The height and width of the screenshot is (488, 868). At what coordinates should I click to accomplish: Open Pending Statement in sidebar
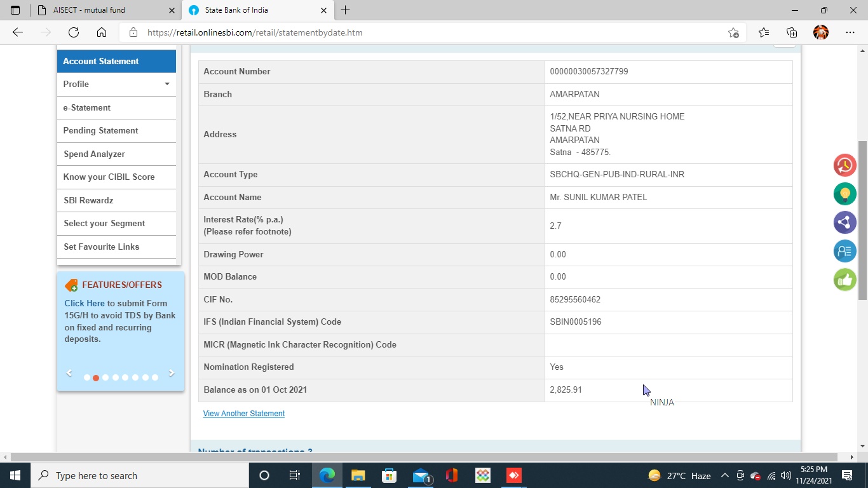(116, 130)
